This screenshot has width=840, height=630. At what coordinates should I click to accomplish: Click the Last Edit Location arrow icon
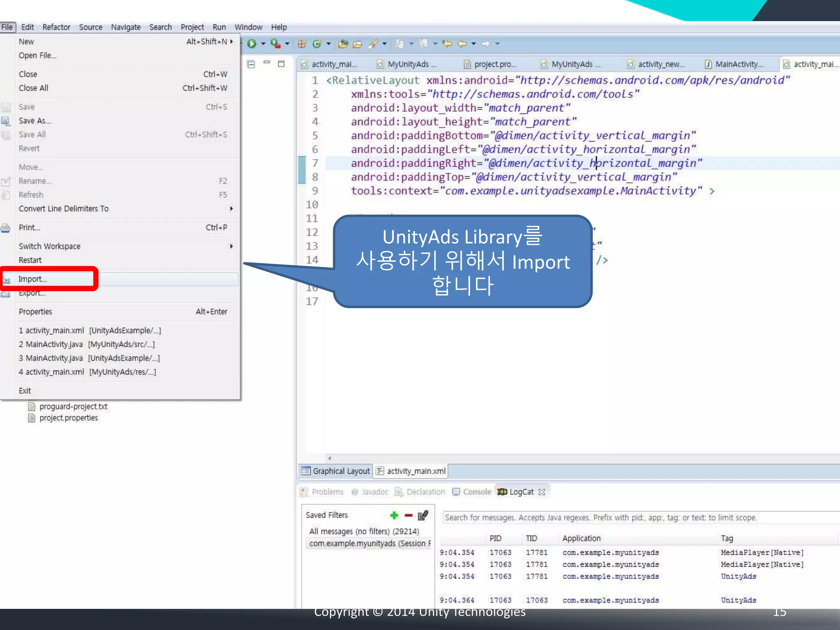[x=447, y=43]
